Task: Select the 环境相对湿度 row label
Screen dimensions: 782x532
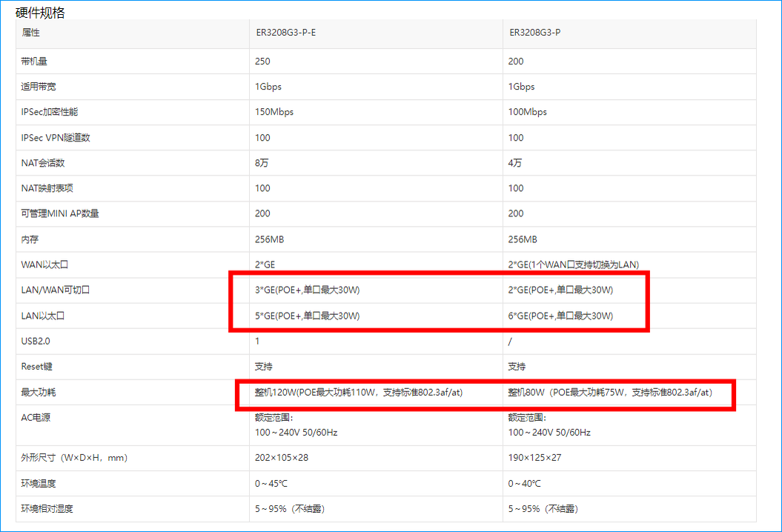Action: pyautogui.click(x=47, y=509)
